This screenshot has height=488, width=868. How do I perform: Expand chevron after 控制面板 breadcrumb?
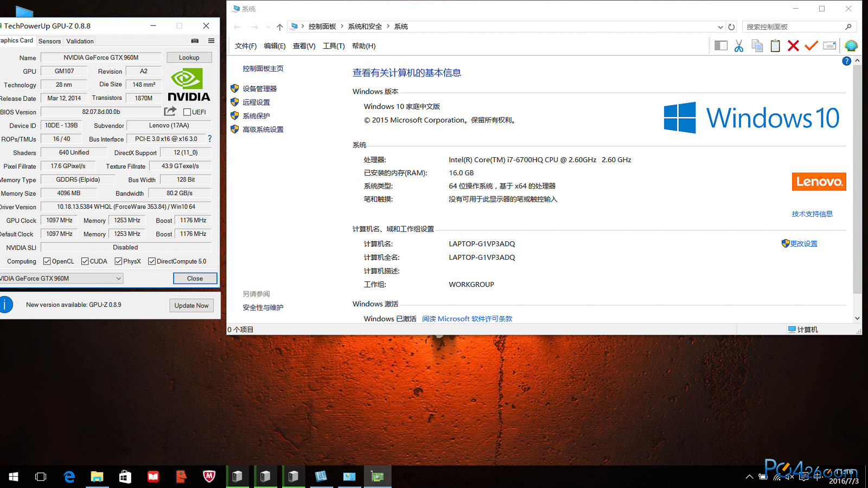pos(342,26)
